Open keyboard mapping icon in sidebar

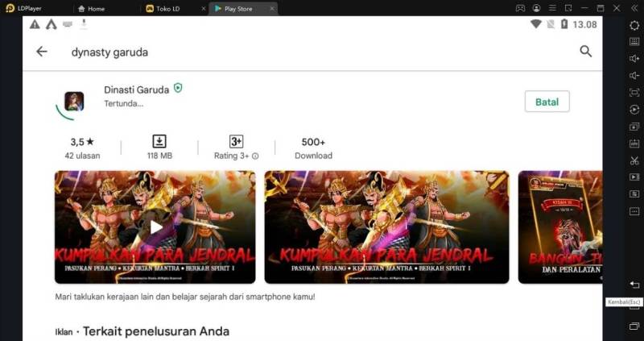(x=634, y=42)
